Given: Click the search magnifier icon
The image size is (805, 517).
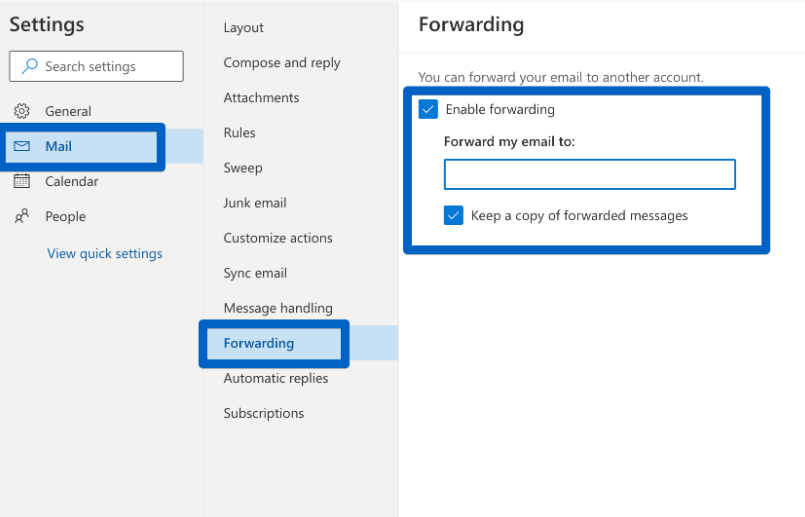Looking at the screenshot, I should coord(30,66).
